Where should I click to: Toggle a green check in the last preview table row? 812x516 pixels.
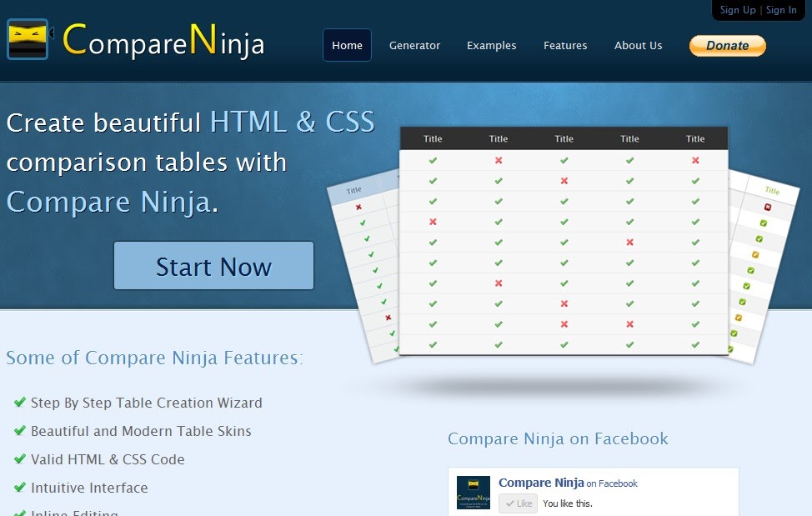pos(432,344)
